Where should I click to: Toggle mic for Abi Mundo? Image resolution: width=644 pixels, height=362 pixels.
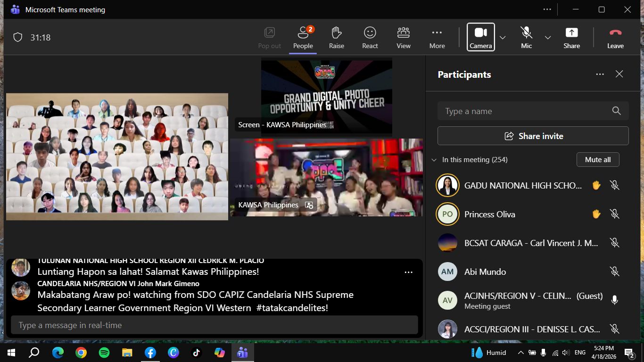point(614,271)
